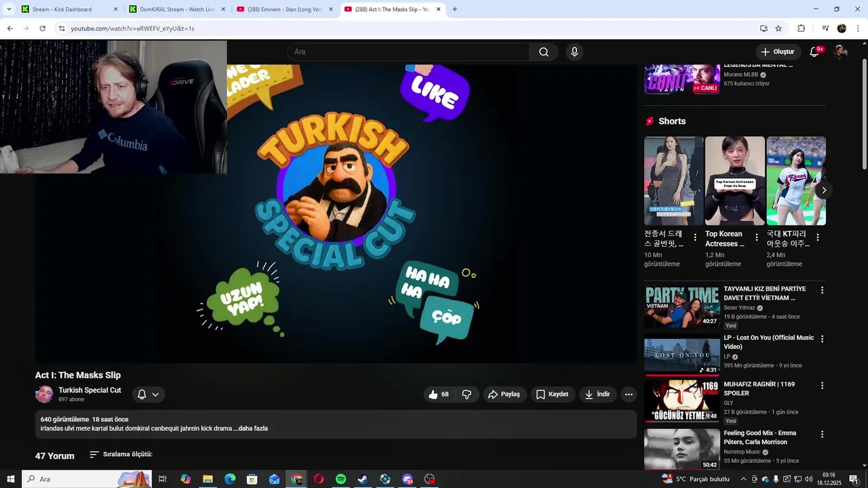Click the Paylaş share button

pos(505,394)
